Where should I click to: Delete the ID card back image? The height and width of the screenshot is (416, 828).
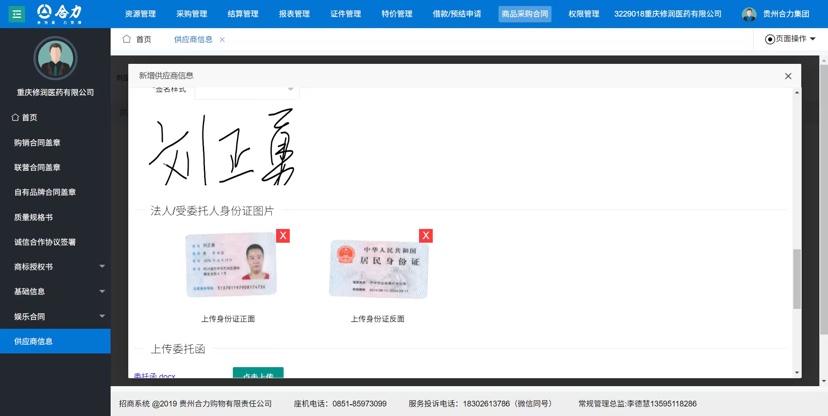click(426, 236)
